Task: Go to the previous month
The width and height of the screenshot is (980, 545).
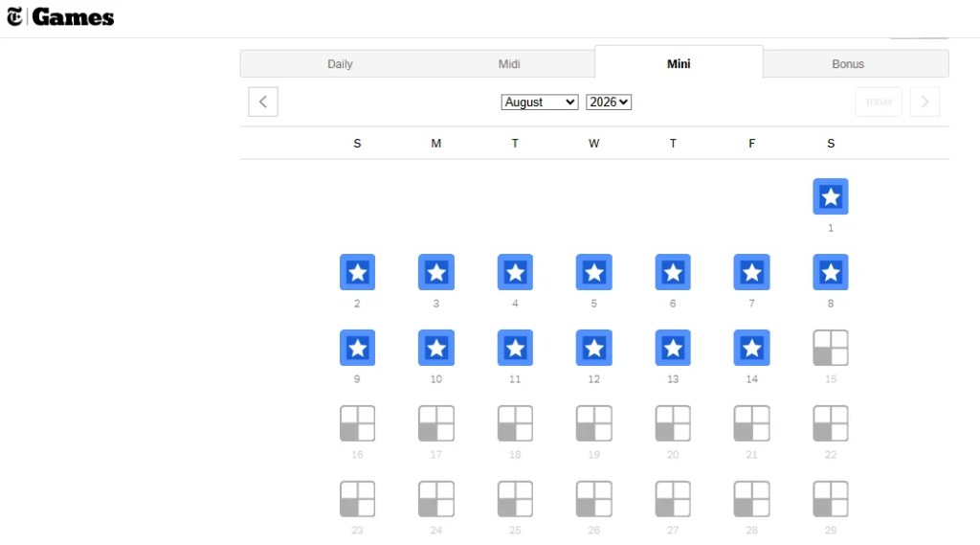Action: coord(263,102)
